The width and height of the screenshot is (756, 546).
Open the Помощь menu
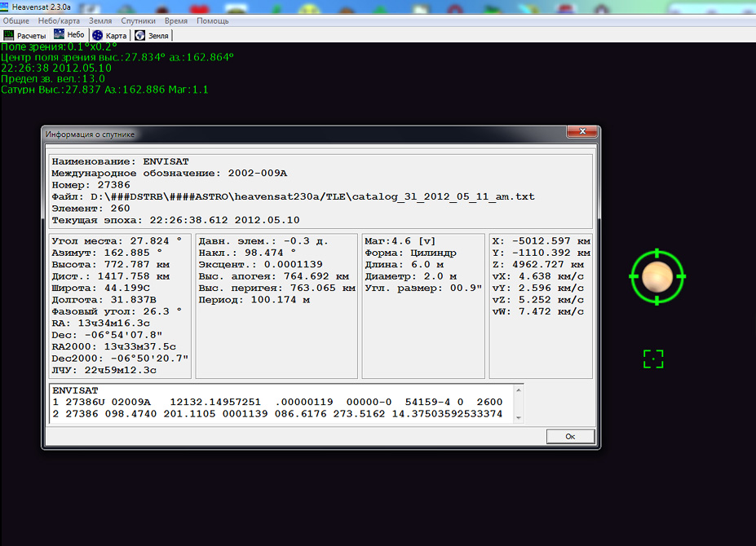(212, 20)
